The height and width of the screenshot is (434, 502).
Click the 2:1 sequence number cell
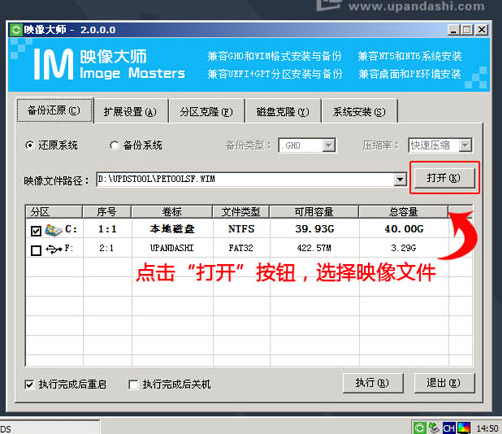coord(106,248)
